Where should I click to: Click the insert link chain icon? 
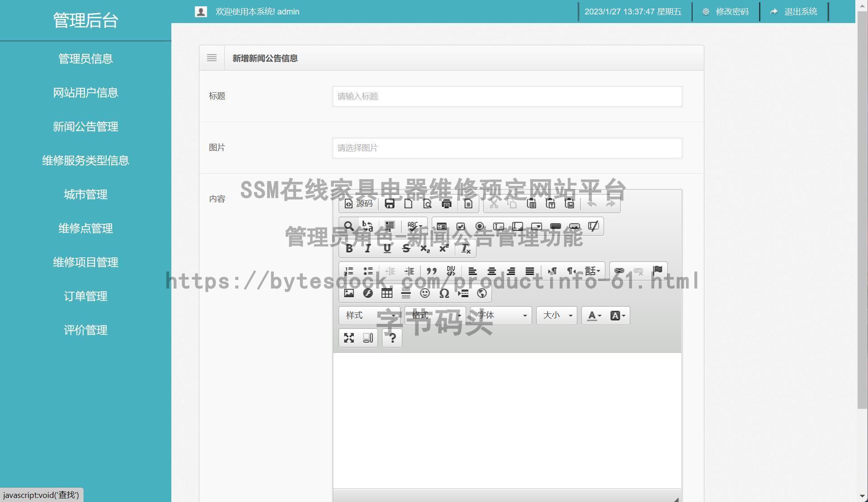[619, 271]
